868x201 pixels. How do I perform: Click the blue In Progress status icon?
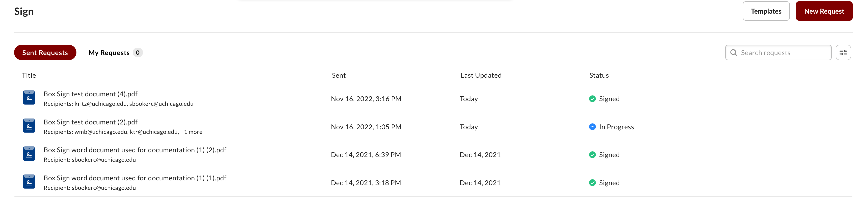[592, 127]
